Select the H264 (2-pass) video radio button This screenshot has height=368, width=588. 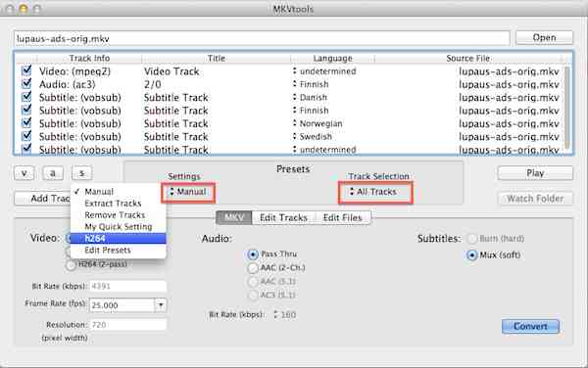(71, 265)
